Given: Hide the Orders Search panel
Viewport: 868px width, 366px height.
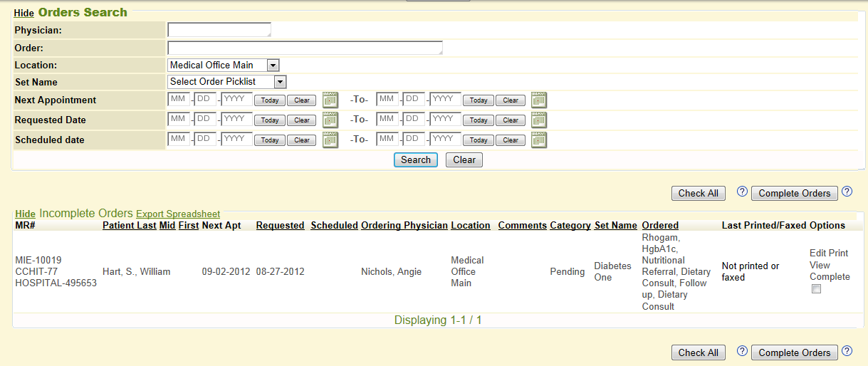Looking at the screenshot, I should point(24,14).
